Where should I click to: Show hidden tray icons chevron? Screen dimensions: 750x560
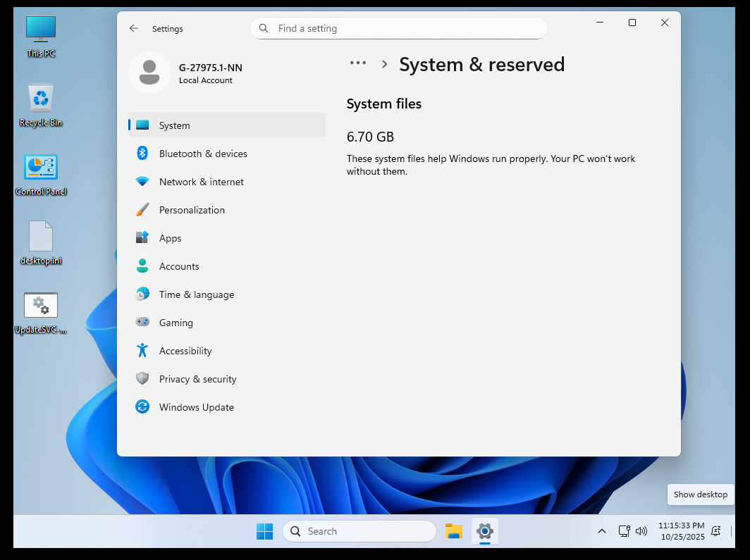602,531
